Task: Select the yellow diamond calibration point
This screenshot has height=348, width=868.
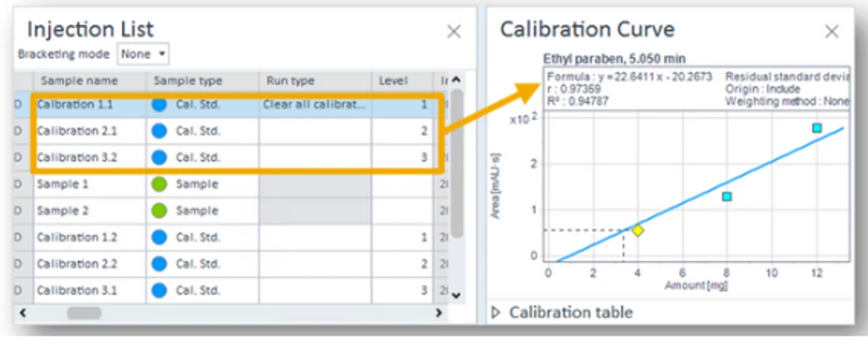Action: point(638,230)
